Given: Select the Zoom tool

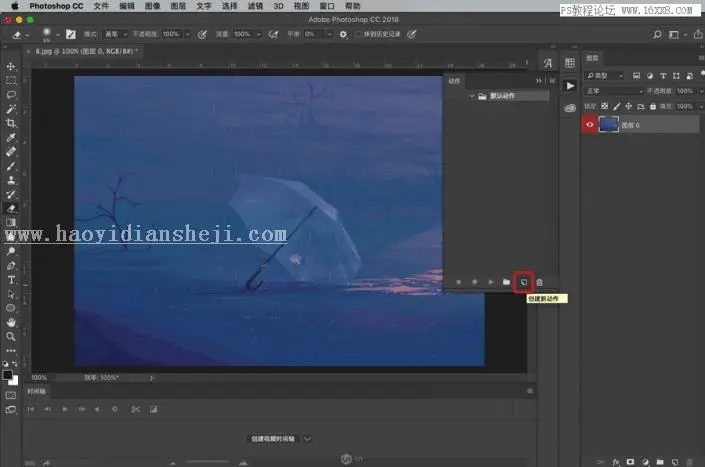Looking at the screenshot, I should pyautogui.click(x=11, y=336).
